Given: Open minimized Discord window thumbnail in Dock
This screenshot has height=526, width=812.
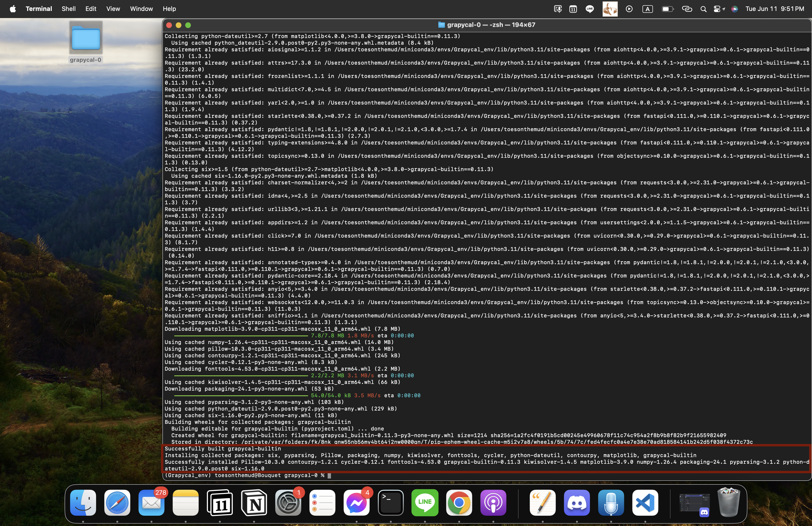Looking at the screenshot, I should 694,503.
